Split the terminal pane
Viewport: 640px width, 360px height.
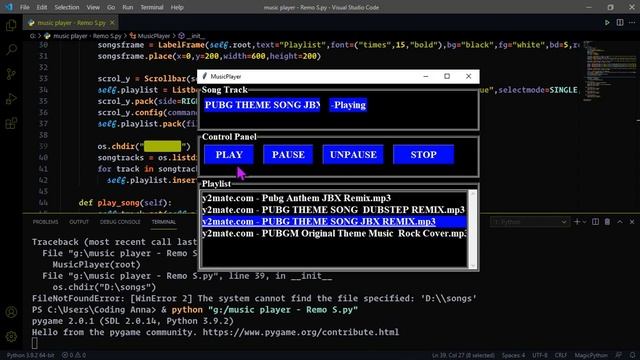click(x=596, y=222)
